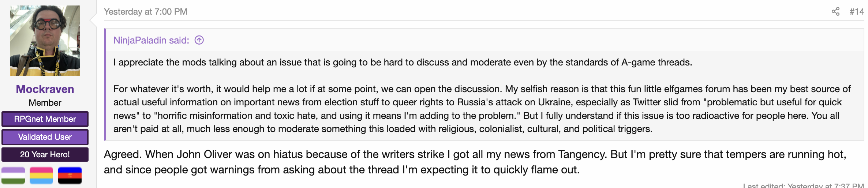Click the blue-red-black flag badge
Viewport: 868px width, 188px height.
[70, 176]
